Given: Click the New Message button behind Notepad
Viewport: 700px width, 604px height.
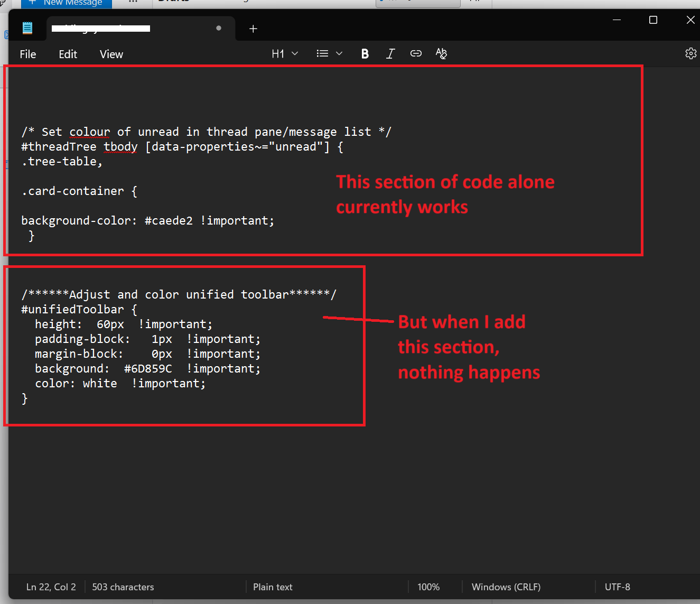Looking at the screenshot, I should [x=67, y=3].
